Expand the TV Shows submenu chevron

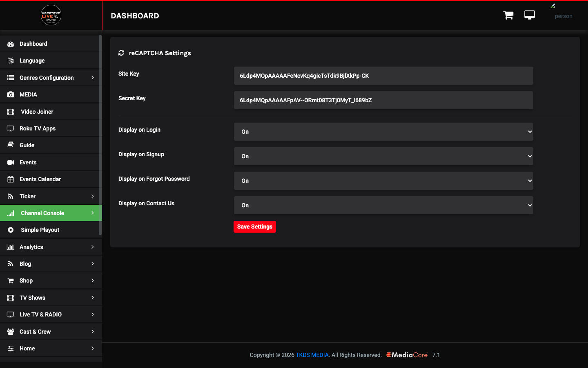pyautogui.click(x=93, y=298)
